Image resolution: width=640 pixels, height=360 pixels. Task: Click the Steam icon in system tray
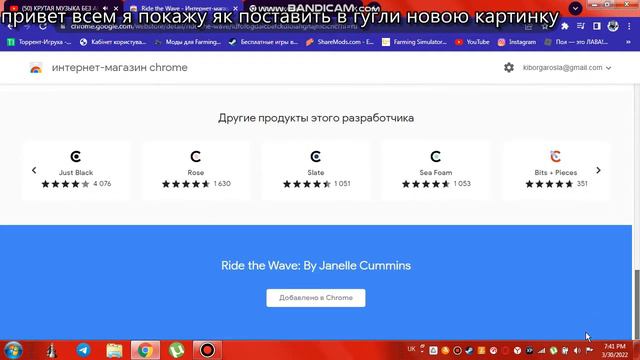pyautogui.click(x=469, y=350)
